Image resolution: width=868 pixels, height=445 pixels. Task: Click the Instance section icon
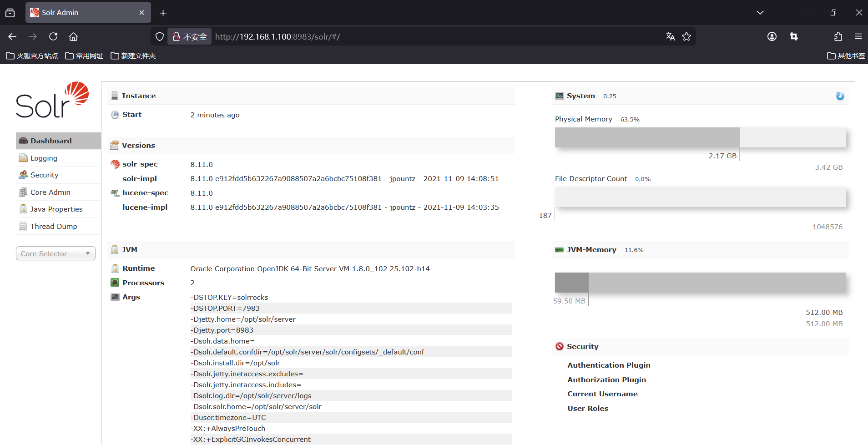click(115, 96)
